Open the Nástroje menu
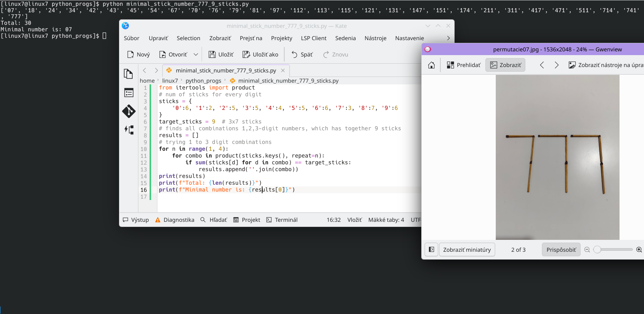The image size is (644, 314). 375,38
